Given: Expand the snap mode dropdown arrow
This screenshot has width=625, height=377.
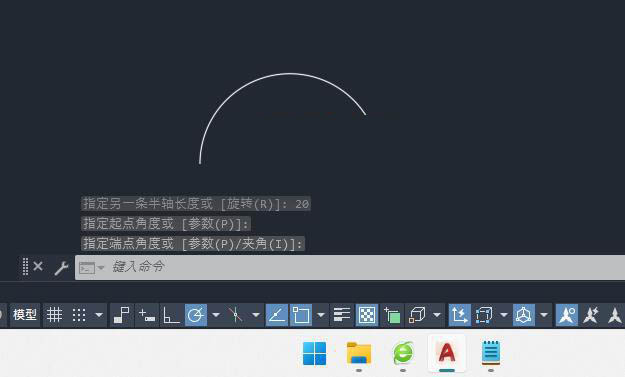Looking at the screenshot, I should [98, 315].
